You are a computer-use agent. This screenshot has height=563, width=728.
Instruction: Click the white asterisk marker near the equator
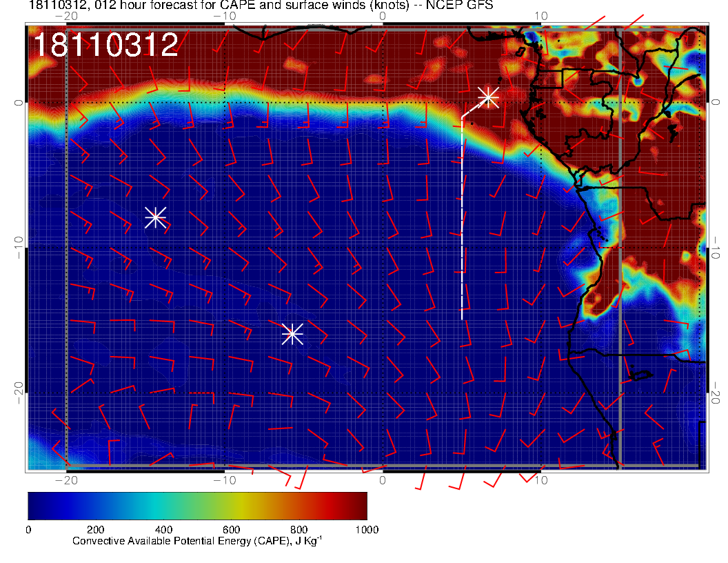pyautogui.click(x=488, y=97)
